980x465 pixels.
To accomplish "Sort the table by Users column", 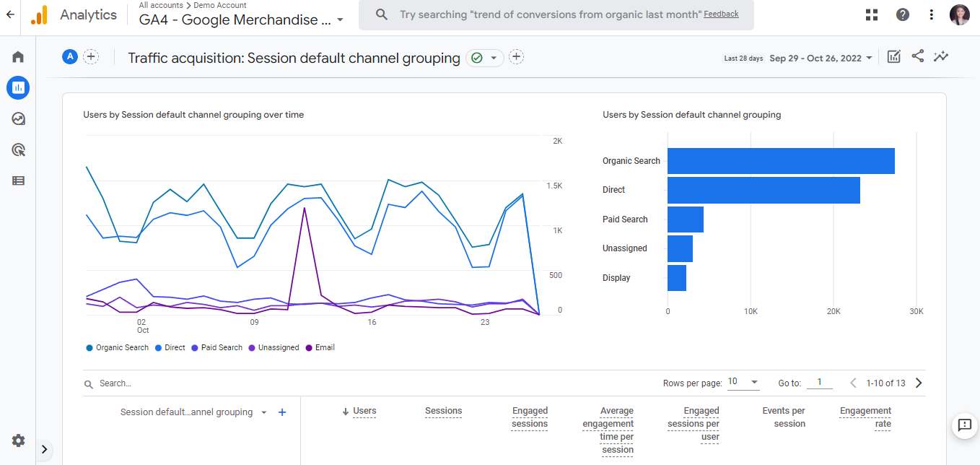I will pos(364,411).
